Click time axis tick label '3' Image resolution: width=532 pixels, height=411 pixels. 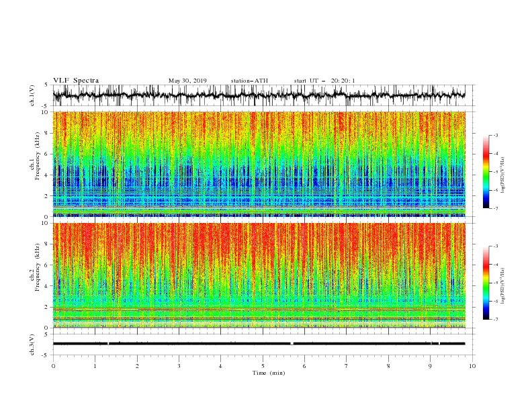click(179, 366)
